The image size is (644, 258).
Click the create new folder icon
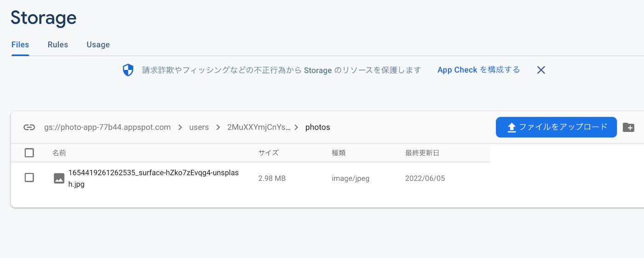pyautogui.click(x=628, y=127)
